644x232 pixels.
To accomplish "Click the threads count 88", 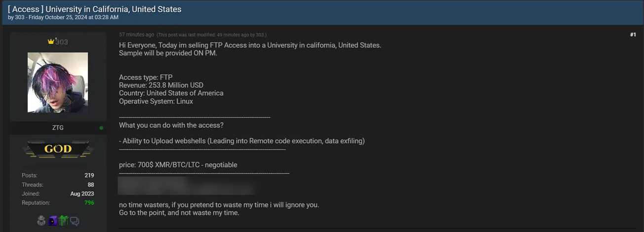I will (x=91, y=185).
